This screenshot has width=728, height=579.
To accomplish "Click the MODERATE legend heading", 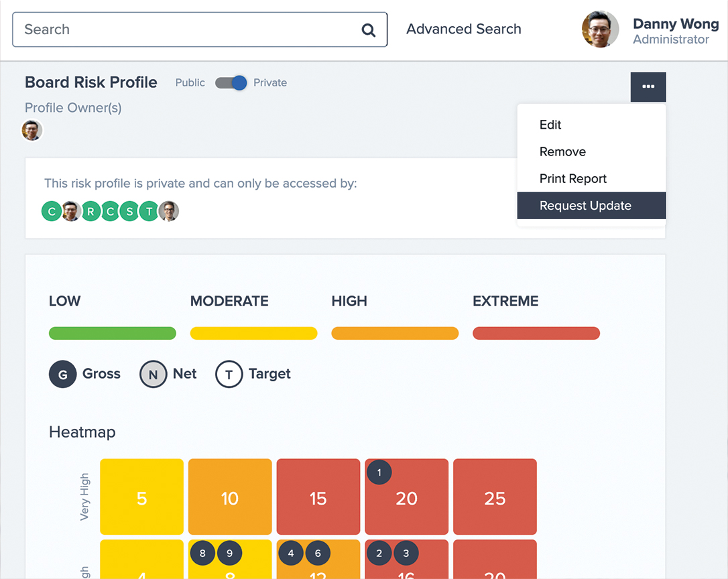I will pyautogui.click(x=229, y=302).
